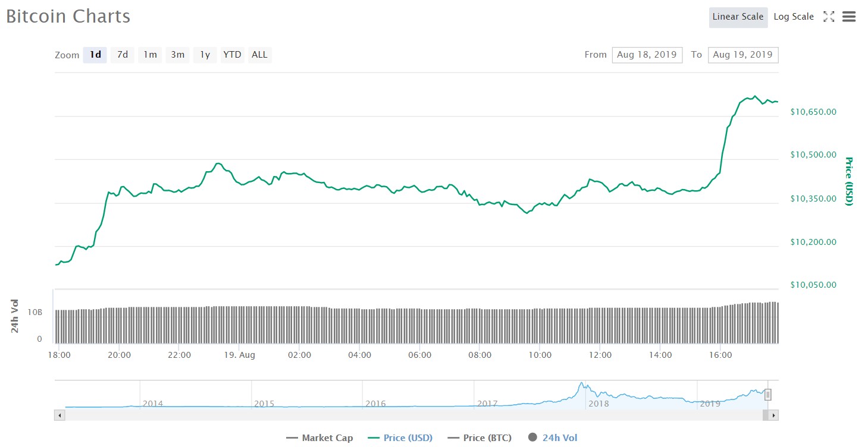Click the 12:00 time axis label
The image size is (868, 447).
tap(600, 355)
